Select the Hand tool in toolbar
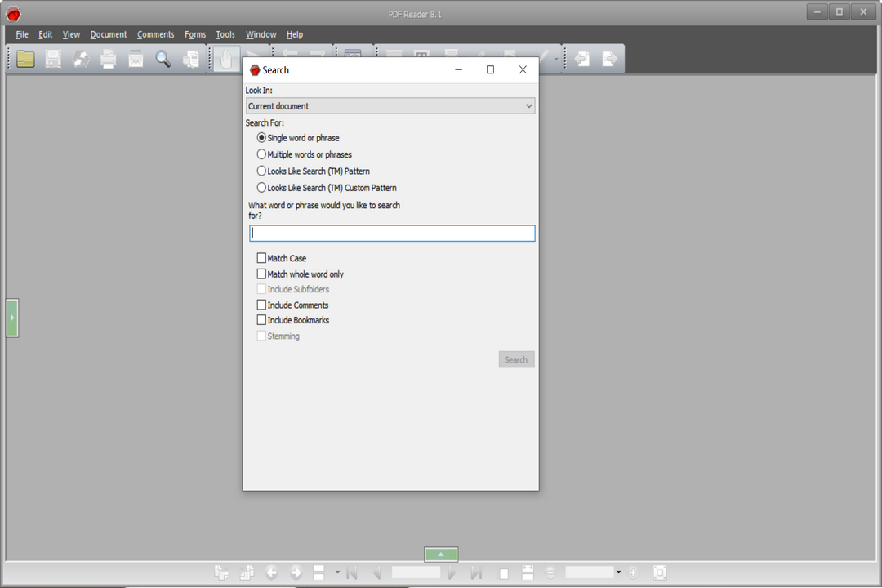The width and height of the screenshot is (882, 588). [x=226, y=59]
